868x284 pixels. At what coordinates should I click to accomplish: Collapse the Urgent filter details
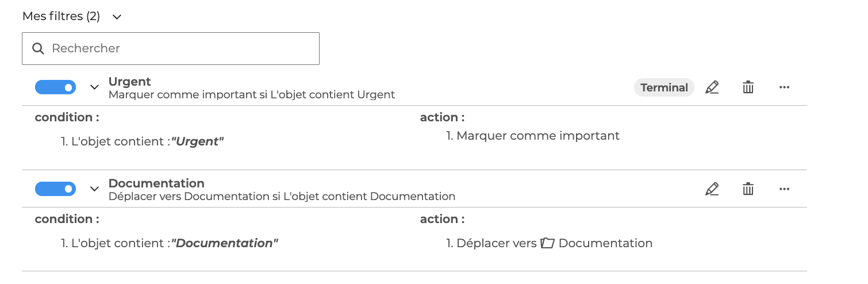[x=95, y=87]
